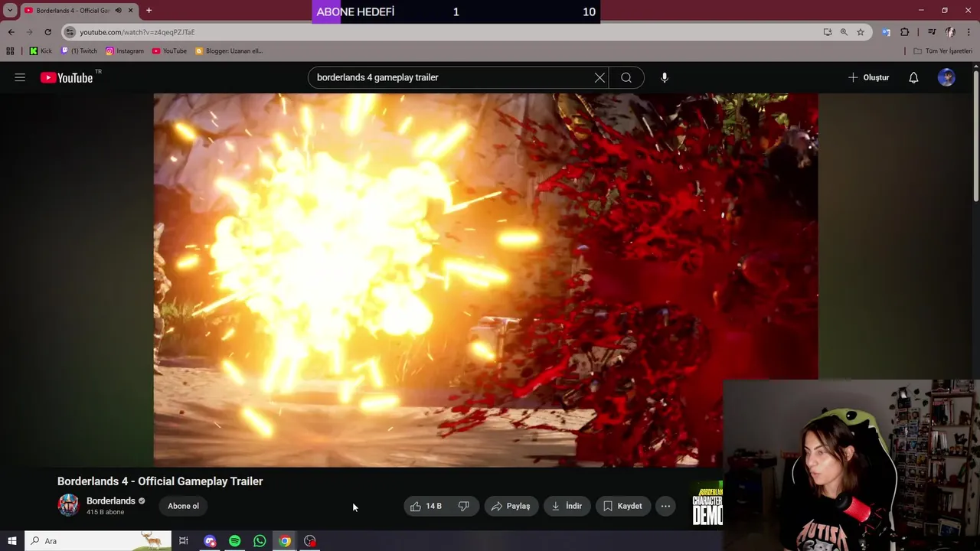Open the extensions puzzle icon
The image size is (980, 551).
click(905, 32)
